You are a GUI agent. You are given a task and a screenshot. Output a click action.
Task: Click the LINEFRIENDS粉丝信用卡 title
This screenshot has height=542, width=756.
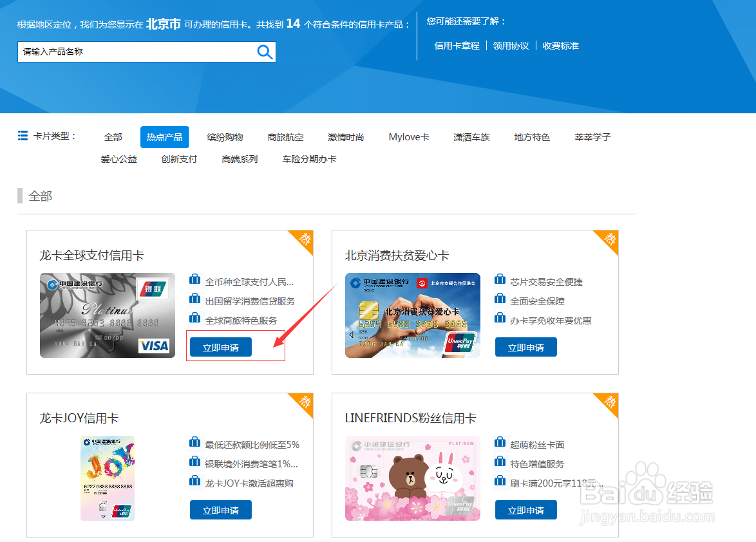(410, 418)
